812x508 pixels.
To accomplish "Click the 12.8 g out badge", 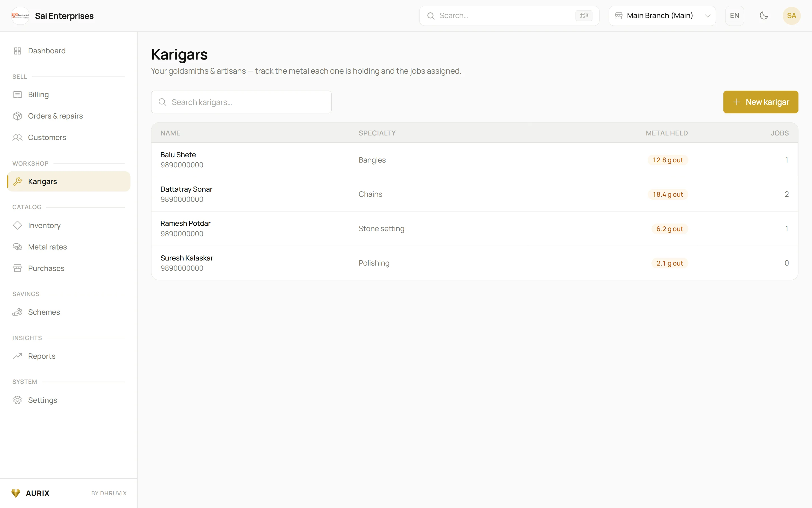I will pyautogui.click(x=668, y=160).
